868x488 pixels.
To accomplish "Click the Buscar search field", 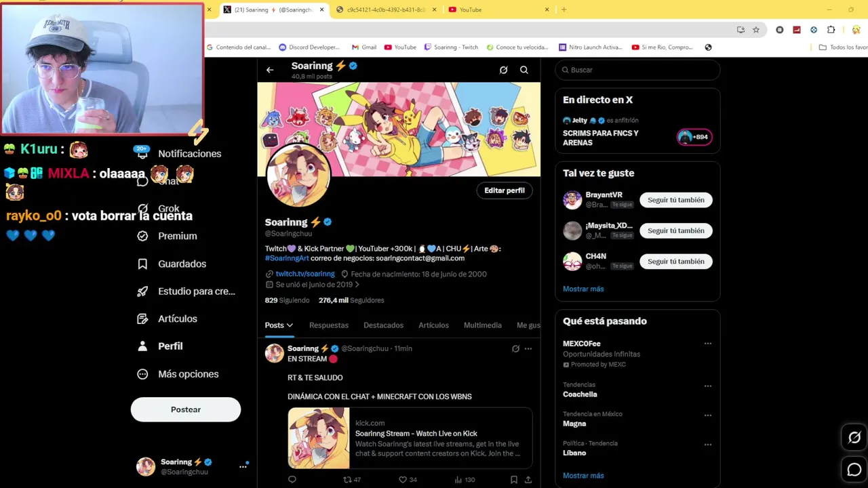I will tap(637, 70).
